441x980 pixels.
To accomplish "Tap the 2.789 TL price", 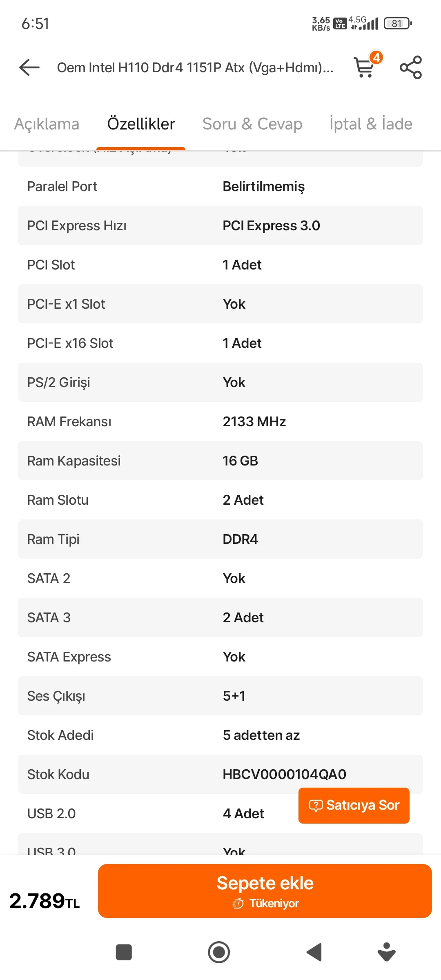I will point(45,901).
